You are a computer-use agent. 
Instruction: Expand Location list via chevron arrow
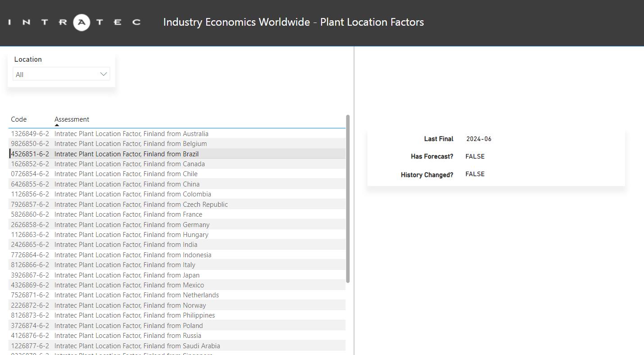(104, 74)
